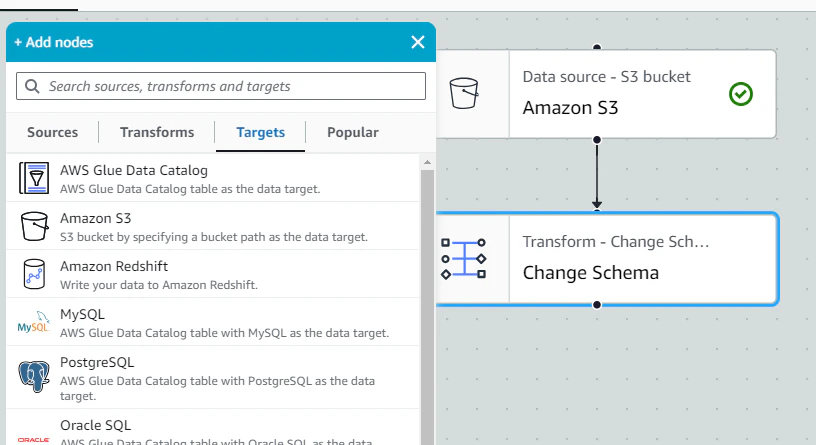Select PostgreSQL target entry title
Image resolution: width=816 pixels, height=445 pixels.
[97, 362]
